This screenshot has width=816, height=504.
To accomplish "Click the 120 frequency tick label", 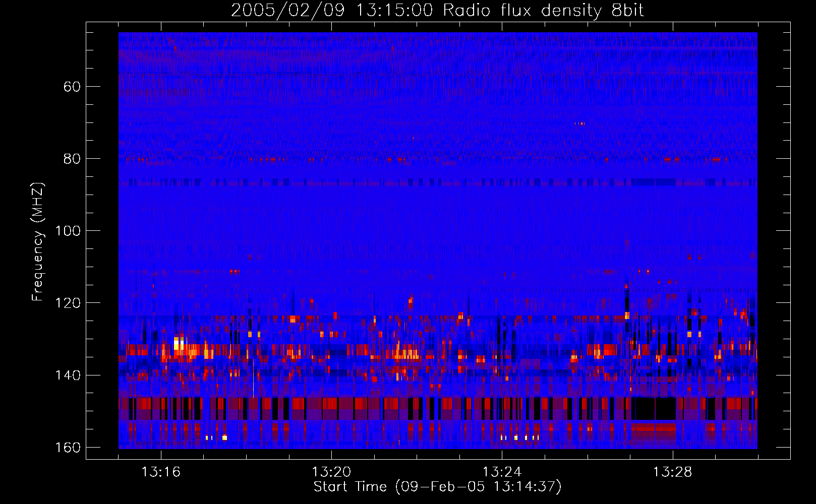I will (x=68, y=303).
